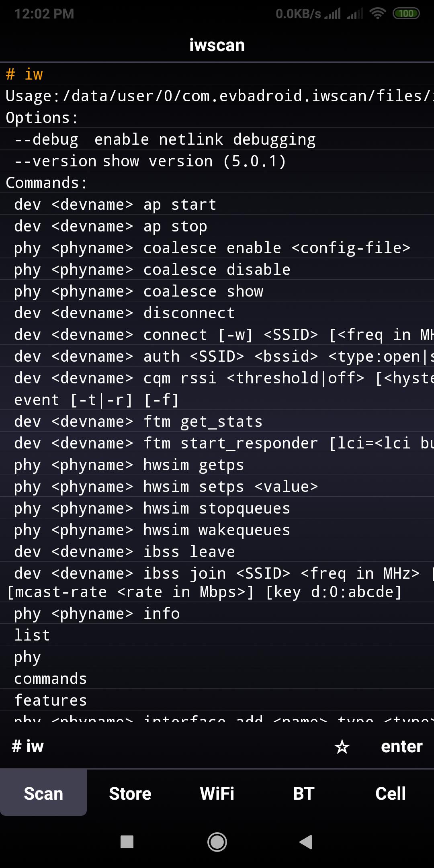The height and width of the screenshot is (868, 434).
Task: Open the Store tab
Action: (x=130, y=793)
